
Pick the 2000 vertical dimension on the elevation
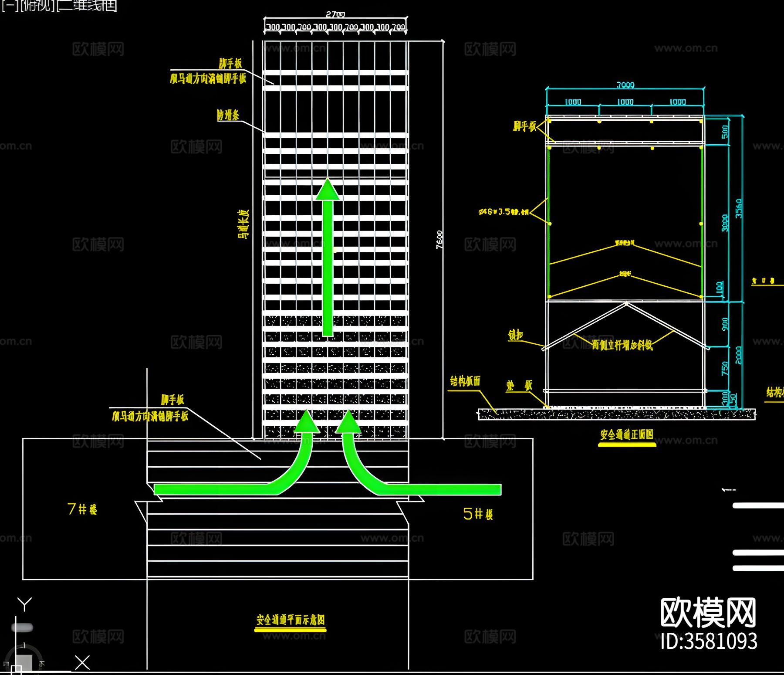[739, 355]
